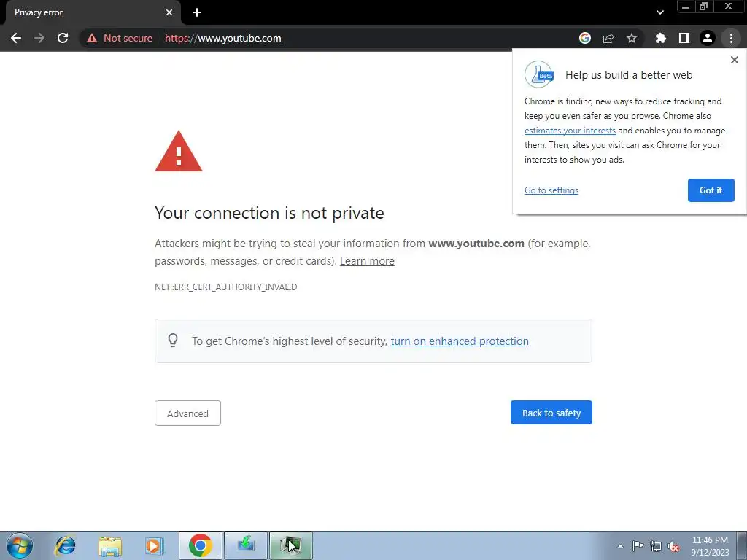Open the profile avatar menu

708,38
